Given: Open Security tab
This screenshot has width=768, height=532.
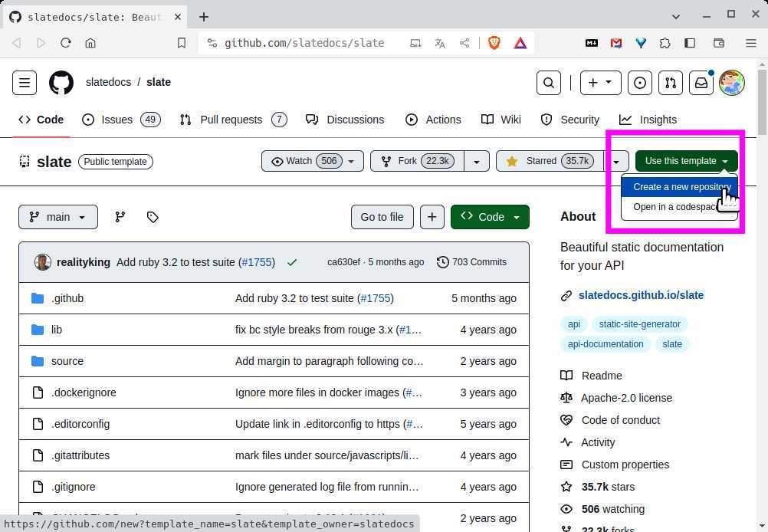Looking at the screenshot, I should [x=570, y=120].
